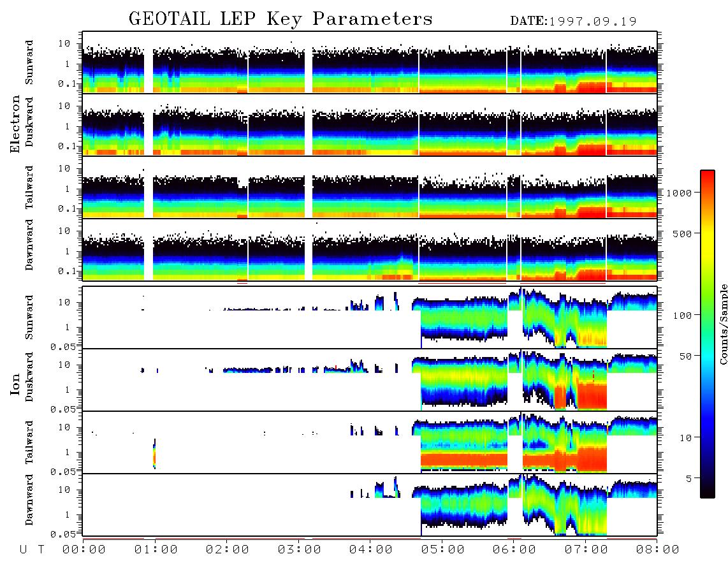The height and width of the screenshot is (561, 728).
Task: Click the "Counts/Sample" color bar label
Action: tap(723, 324)
